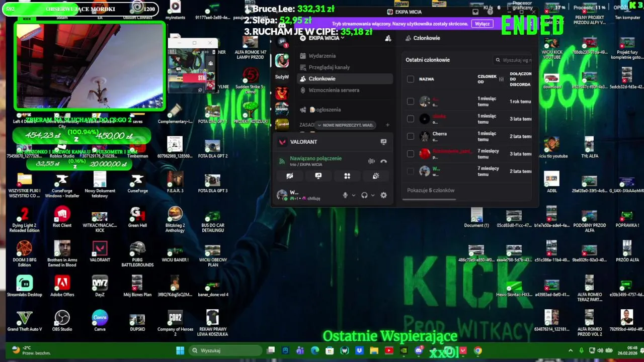The width and height of the screenshot is (644, 362).
Task: Open Discord user settings gear
Action: pos(383,195)
